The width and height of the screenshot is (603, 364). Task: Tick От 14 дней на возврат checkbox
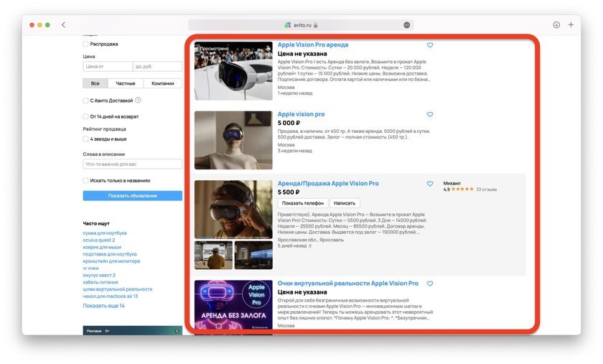pyautogui.click(x=85, y=116)
